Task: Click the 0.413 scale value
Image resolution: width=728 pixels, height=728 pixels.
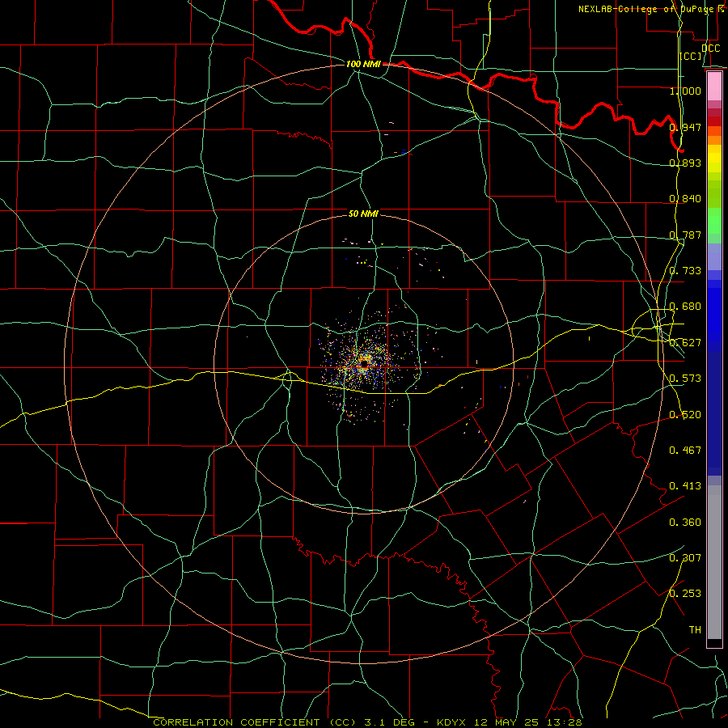Action: [685, 486]
